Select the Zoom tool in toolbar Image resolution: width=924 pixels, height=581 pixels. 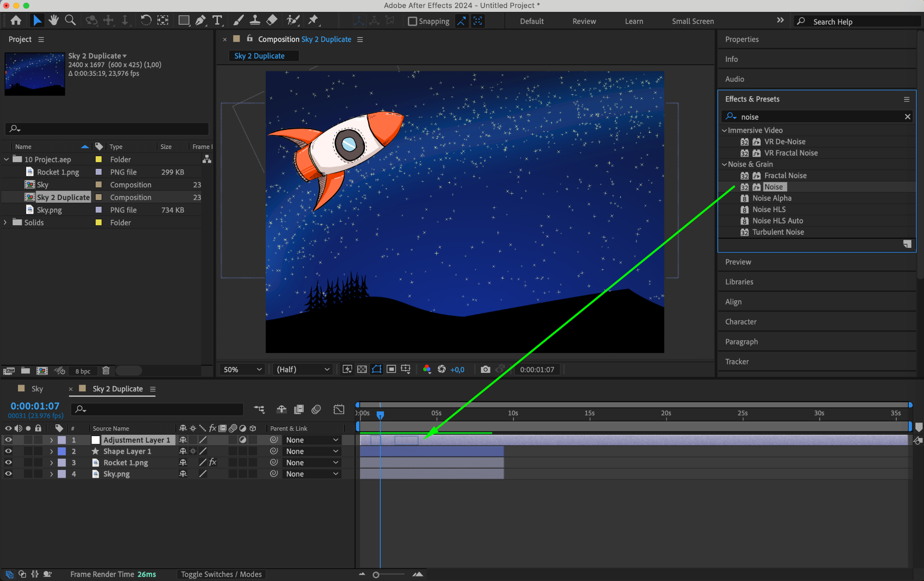[70, 20]
